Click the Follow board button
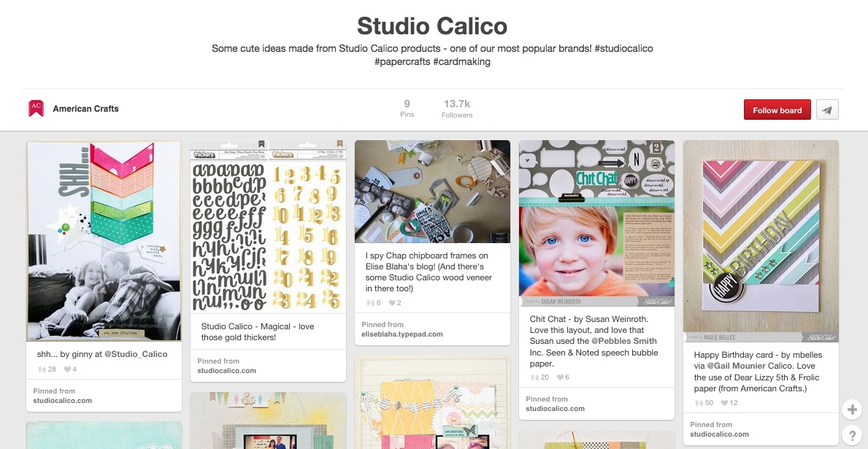Image resolution: width=868 pixels, height=449 pixels. pyautogui.click(x=777, y=110)
